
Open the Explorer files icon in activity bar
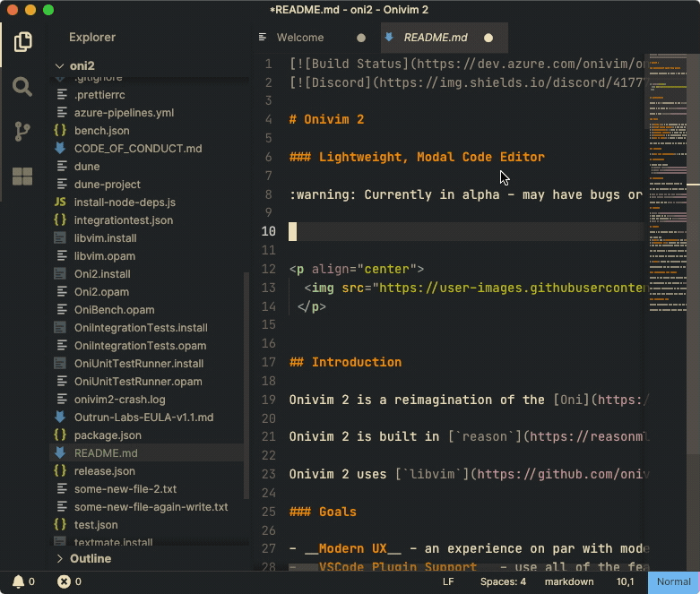click(x=22, y=42)
